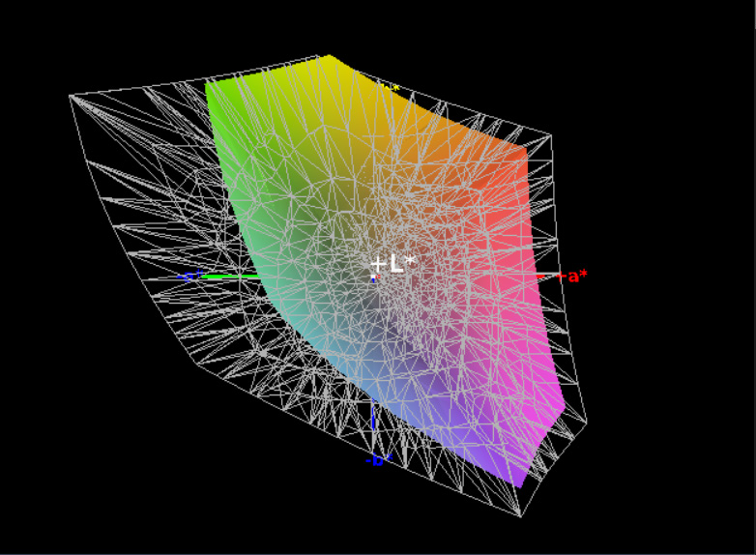Click the yellow +b* axis label

(389, 88)
